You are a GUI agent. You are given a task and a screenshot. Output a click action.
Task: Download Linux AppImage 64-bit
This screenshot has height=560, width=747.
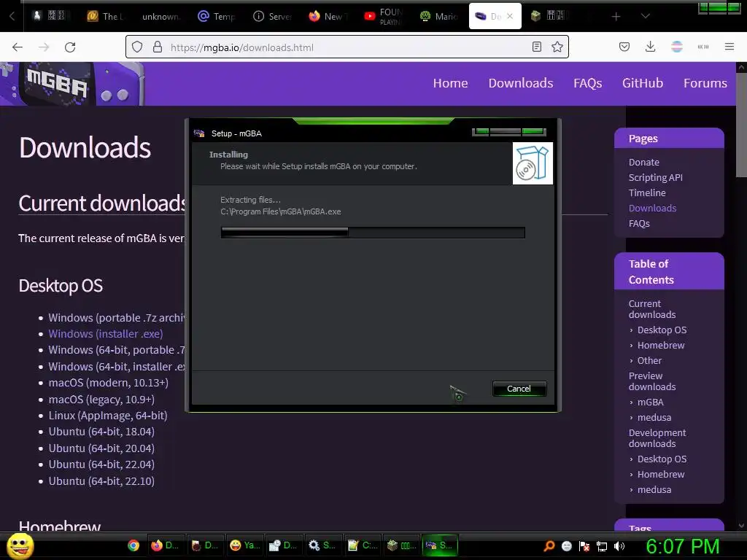[108, 416]
